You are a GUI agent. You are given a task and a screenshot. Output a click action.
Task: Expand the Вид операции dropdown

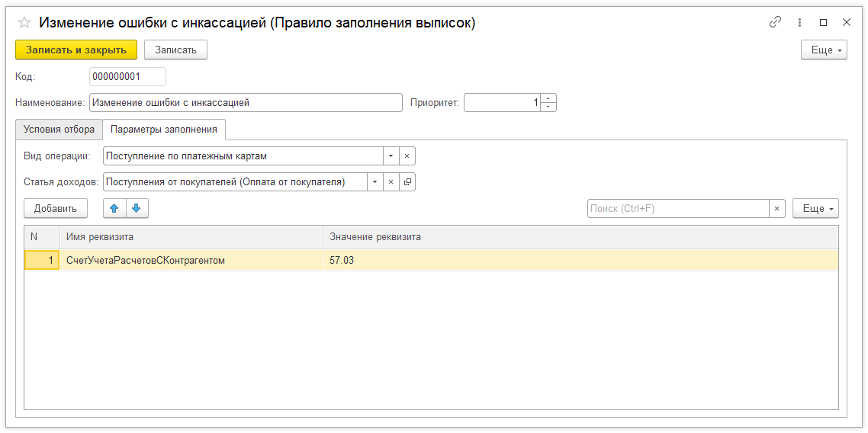[391, 156]
